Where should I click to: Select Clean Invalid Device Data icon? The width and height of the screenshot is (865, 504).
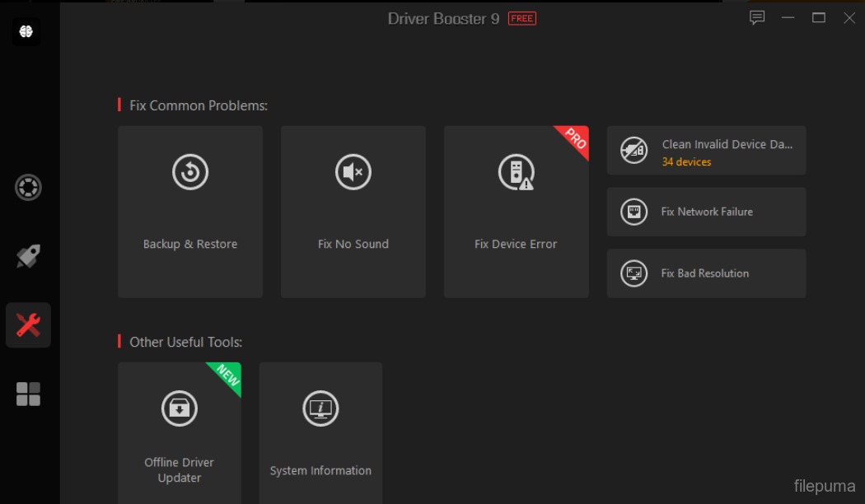click(x=634, y=151)
